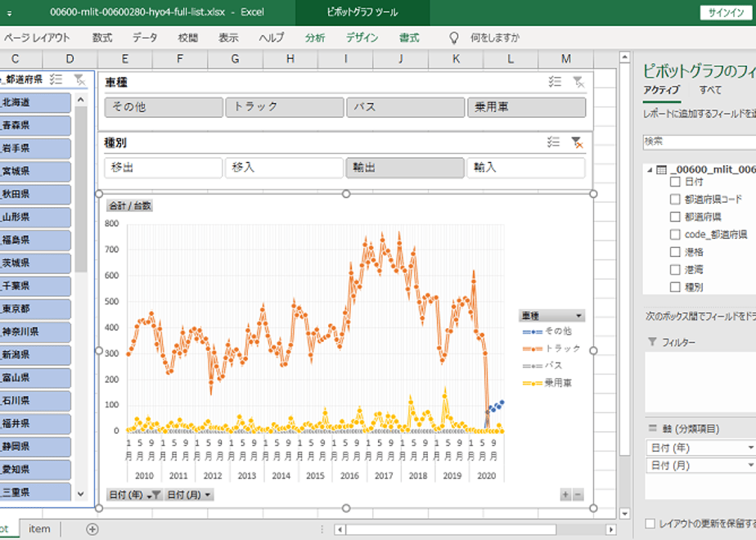
Task: Collapse the _00600_mlit table tree node
Action: click(650, 169)
